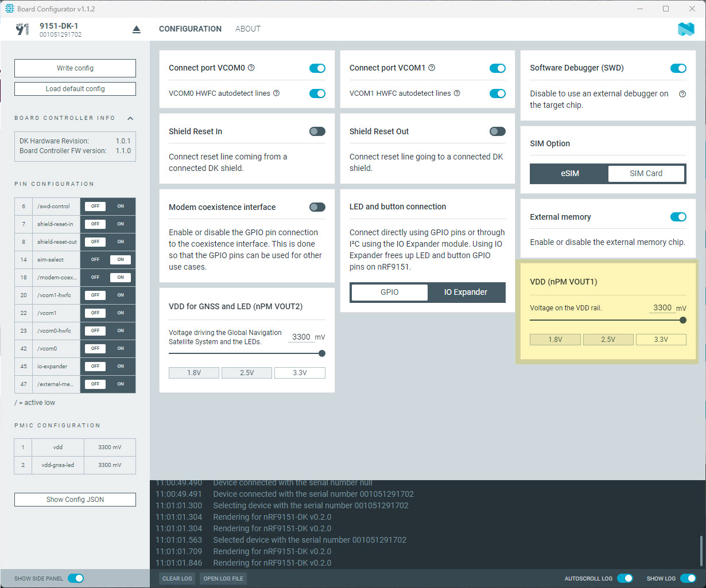Screen dimensions: 706x588
Task: Toggle Show Side Panel switch
Action: tap(76, 578)
